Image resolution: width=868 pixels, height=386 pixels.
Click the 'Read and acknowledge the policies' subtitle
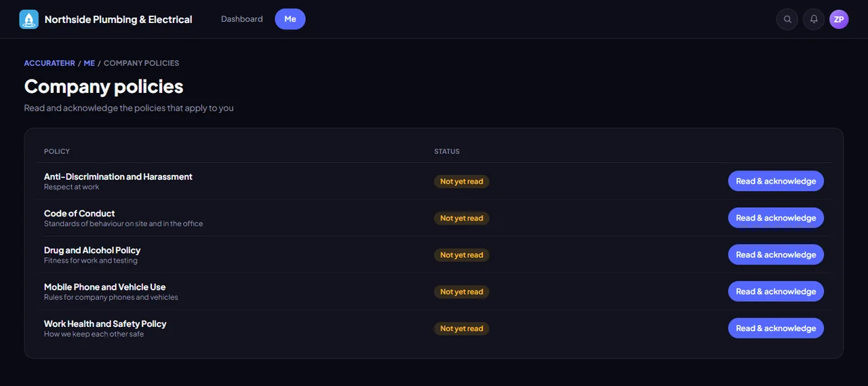click(129, 108)
